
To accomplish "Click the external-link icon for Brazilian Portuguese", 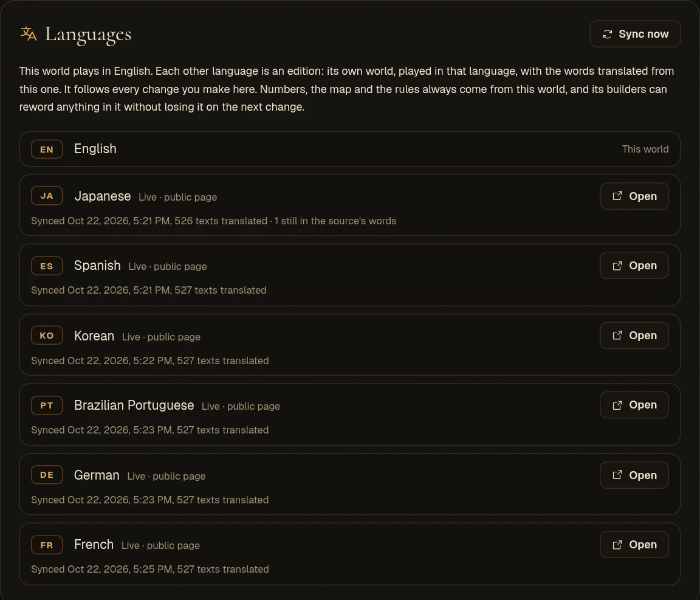I will (617, 405).
